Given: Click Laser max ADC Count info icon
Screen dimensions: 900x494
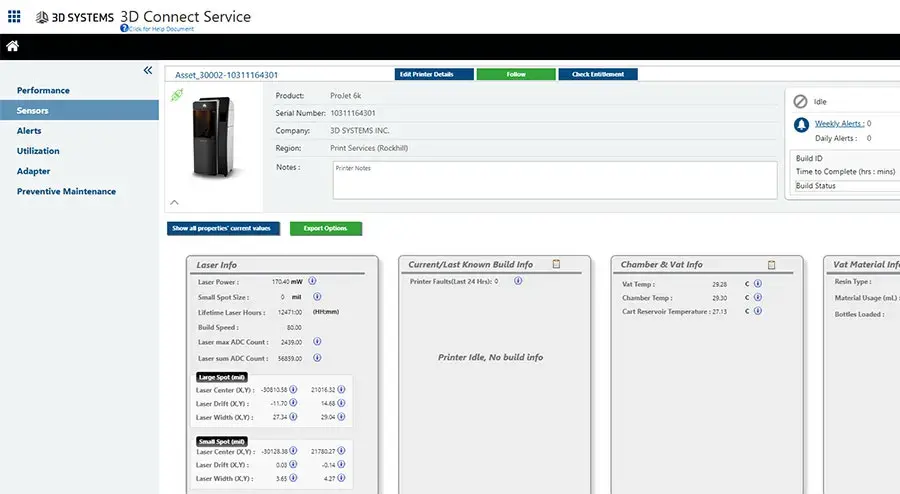Looking at the screenshot, I should point(317,341).
